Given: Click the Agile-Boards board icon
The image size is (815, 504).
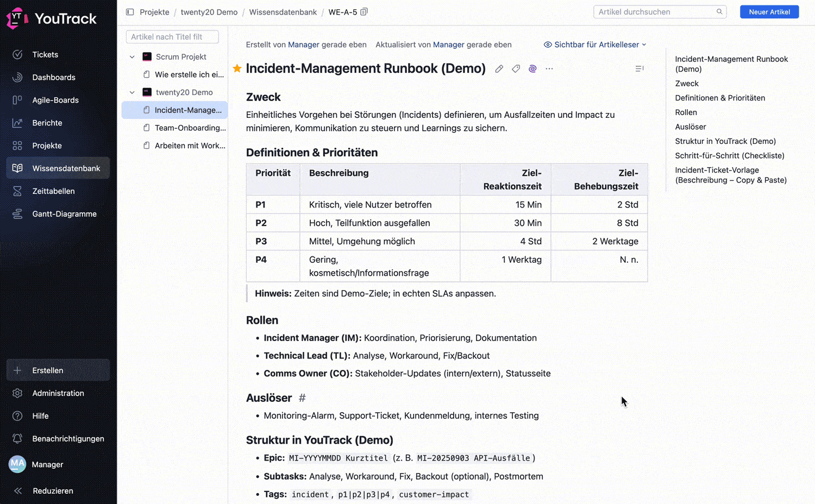Looking at the screenshot, I should point(17,100).
